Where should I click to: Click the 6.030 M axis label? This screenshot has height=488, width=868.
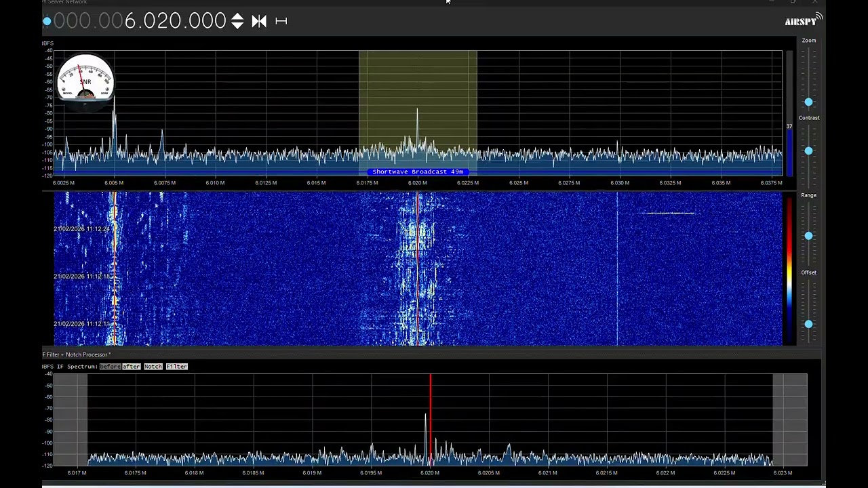[619, 183]
